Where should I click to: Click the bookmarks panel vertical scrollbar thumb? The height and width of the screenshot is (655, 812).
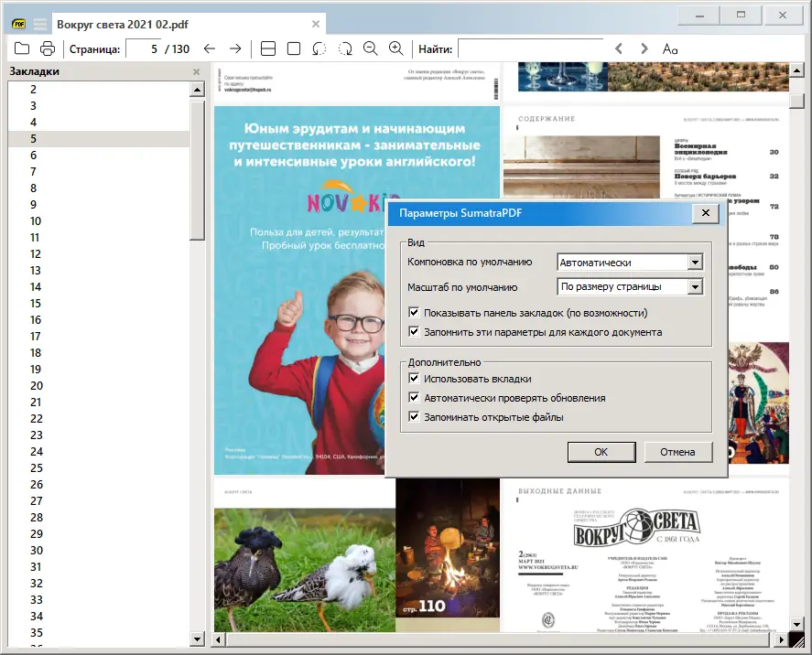click(198, 169)
